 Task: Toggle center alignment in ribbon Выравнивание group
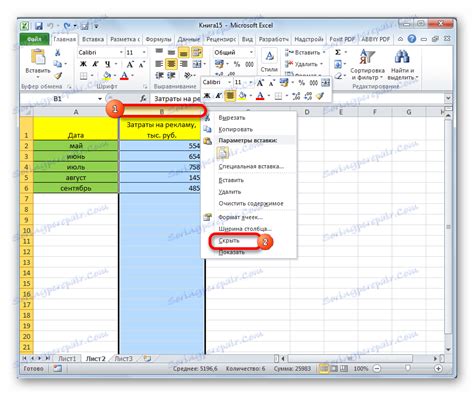(171, 64)
